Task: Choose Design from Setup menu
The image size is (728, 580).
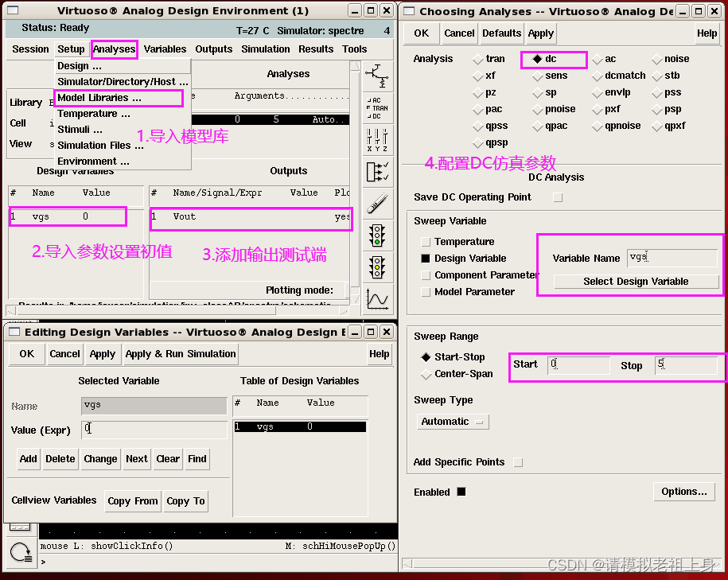Action: (123, 66)
